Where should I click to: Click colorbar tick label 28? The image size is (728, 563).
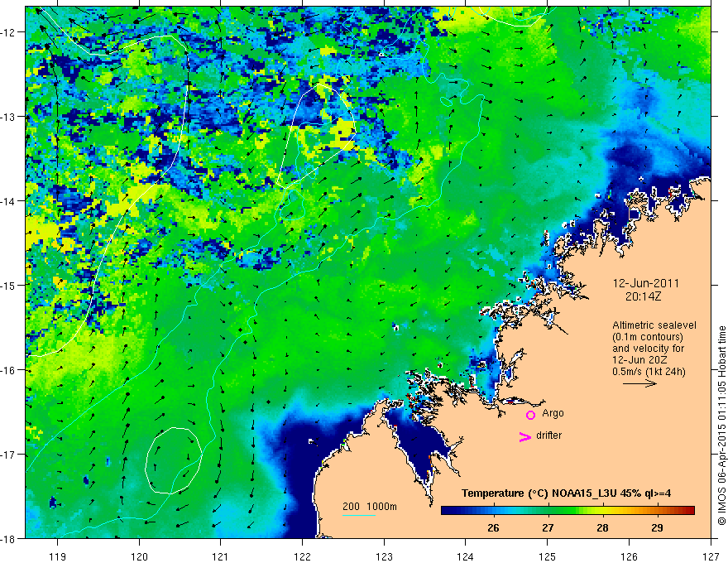point(602,528)
